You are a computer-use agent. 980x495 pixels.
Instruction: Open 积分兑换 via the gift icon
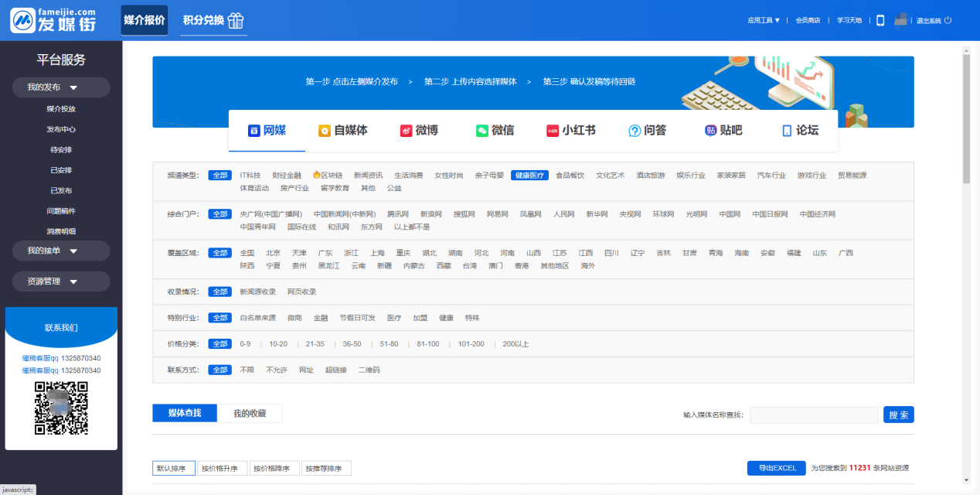tap(236, 20)
